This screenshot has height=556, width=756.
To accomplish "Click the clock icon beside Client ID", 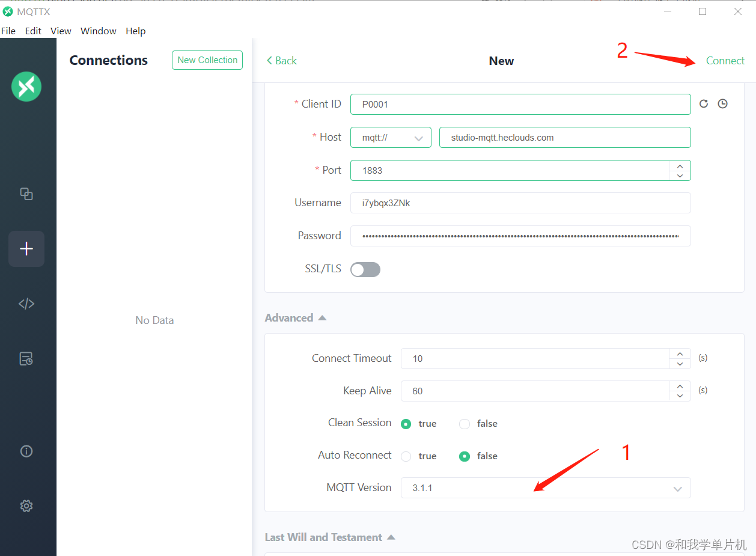I will point(723,104).
